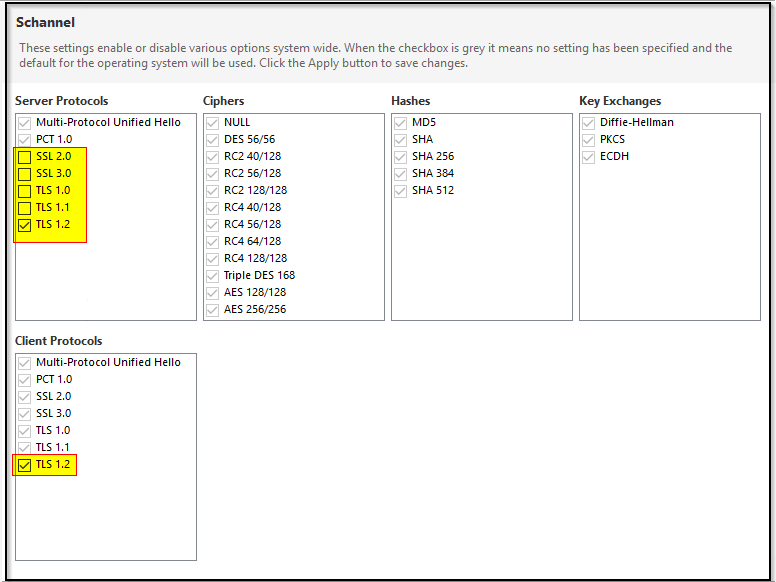Toggle the SHA 512 hash checkbox
Image resolution: width=776 pixels, height=582 pixels.
pos(400,191)
